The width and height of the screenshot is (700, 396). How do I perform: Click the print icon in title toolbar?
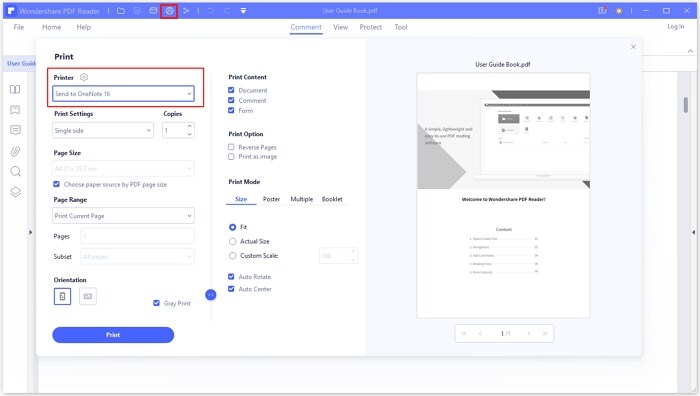170,11
